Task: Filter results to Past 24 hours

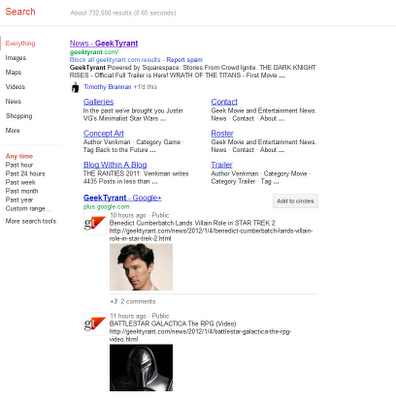Action: click(x=25, y=173)
